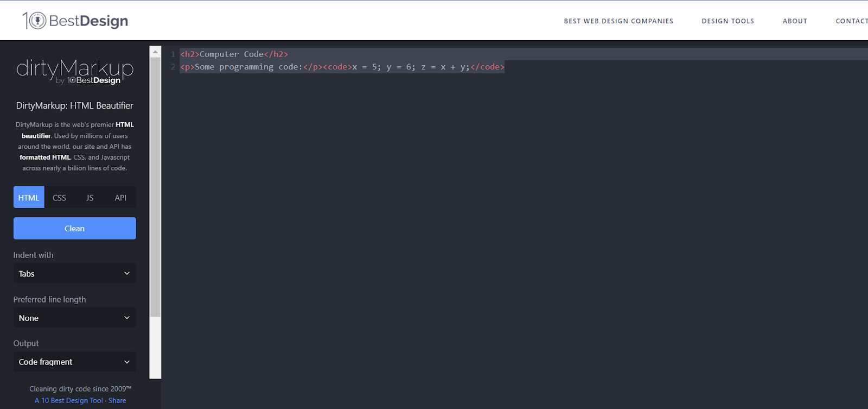868x409 pixels.
Task: Open the Output Code fragment dropdown
Action: pyautogui.click(x=75, y=362)
